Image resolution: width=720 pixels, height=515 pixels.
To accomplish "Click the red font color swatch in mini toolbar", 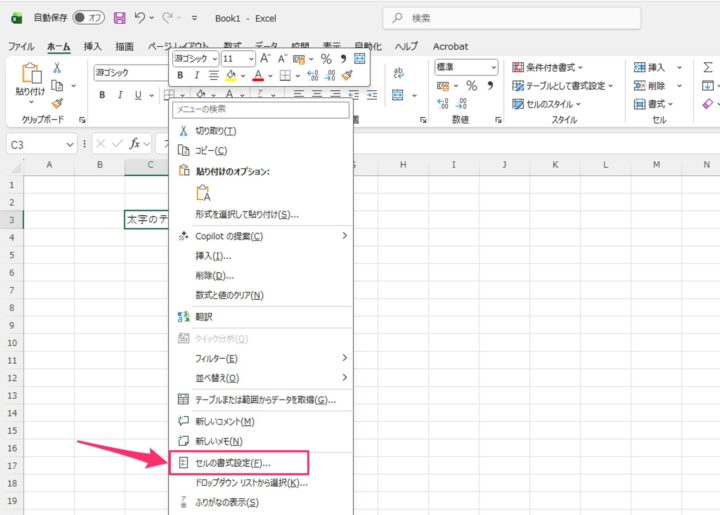I will (x=258, y=76).
